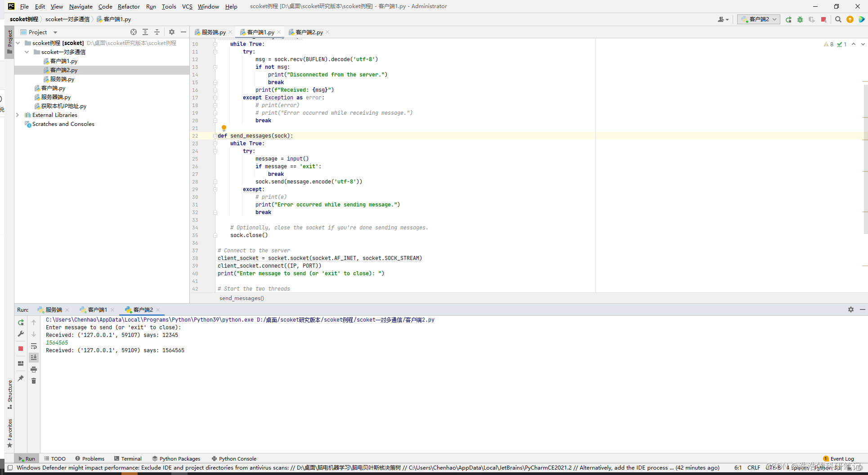The height and width of the screenshot is (475, 868).
Task: Open Scratches and Consoles node
Action: (63, 124)
